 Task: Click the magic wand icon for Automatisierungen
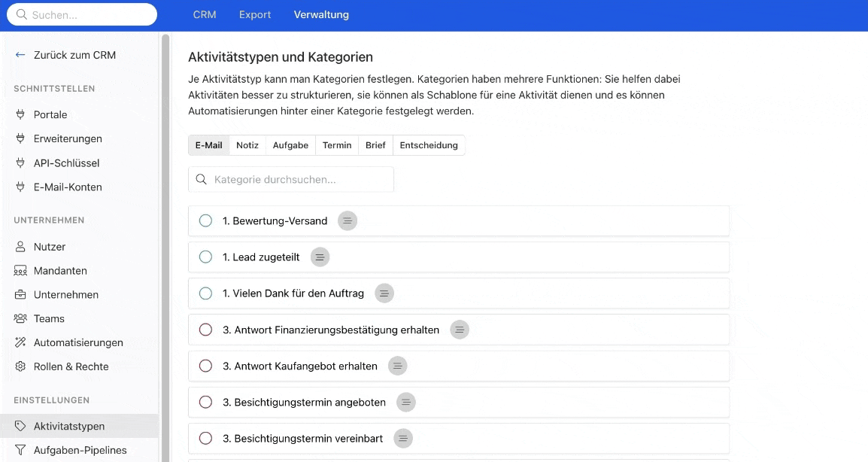point(20,343)
